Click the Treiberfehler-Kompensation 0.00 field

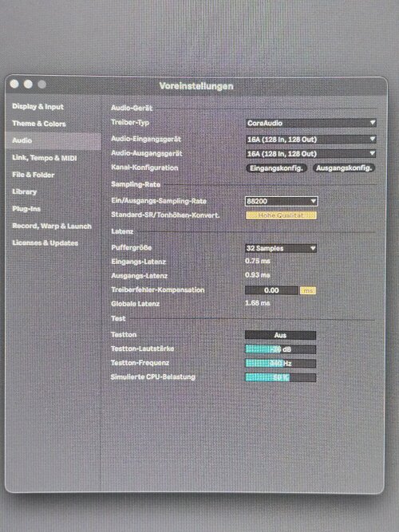click(x=271, y=290)
